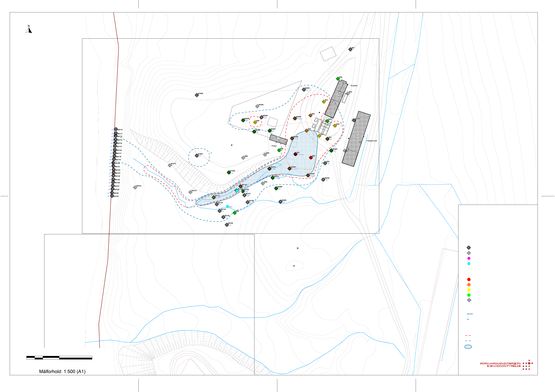
Task: Select the borehole marker B2046
Action: click(x=261, y=117)
